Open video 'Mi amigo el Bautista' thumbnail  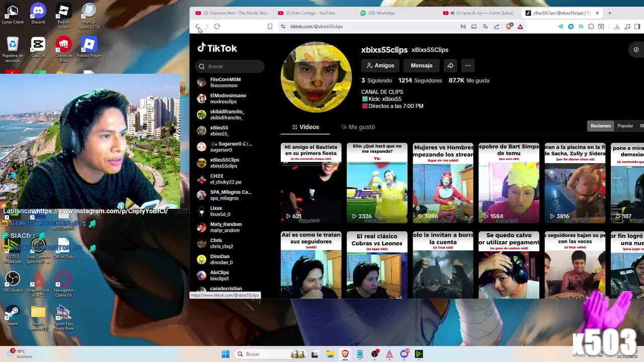point(311,183)
